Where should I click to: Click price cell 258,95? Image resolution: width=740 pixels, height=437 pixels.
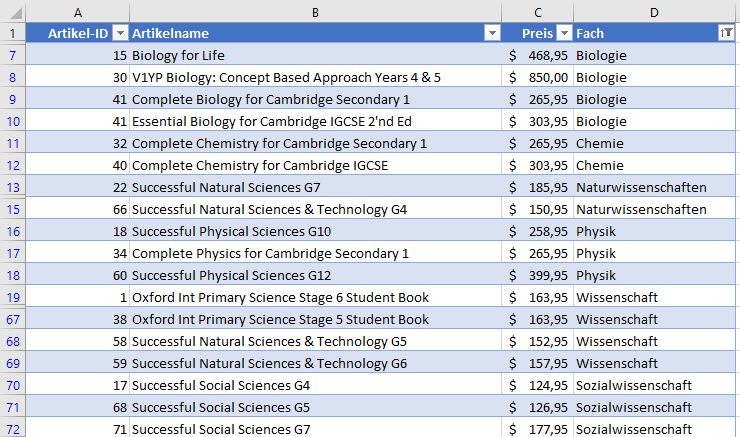point(538,231)
